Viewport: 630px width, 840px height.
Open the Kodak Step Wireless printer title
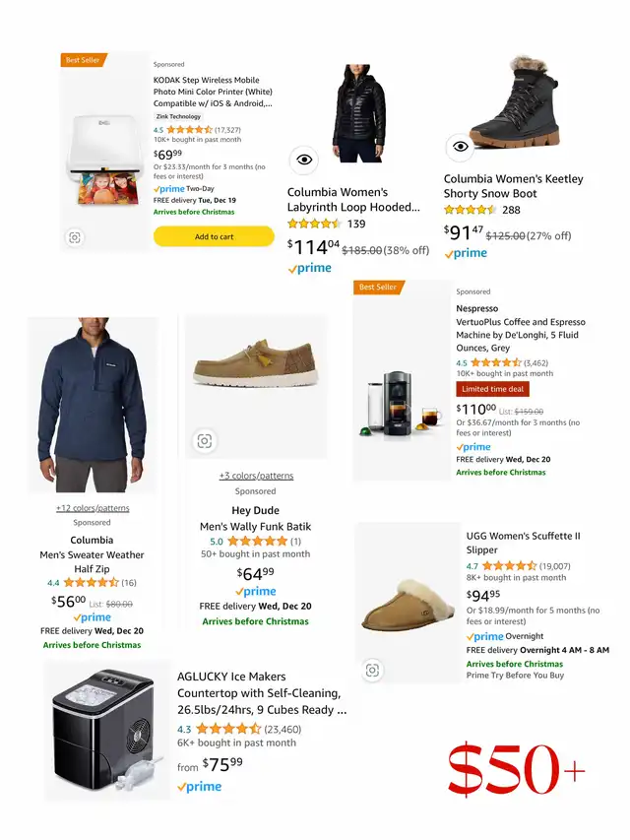point(213,92)
